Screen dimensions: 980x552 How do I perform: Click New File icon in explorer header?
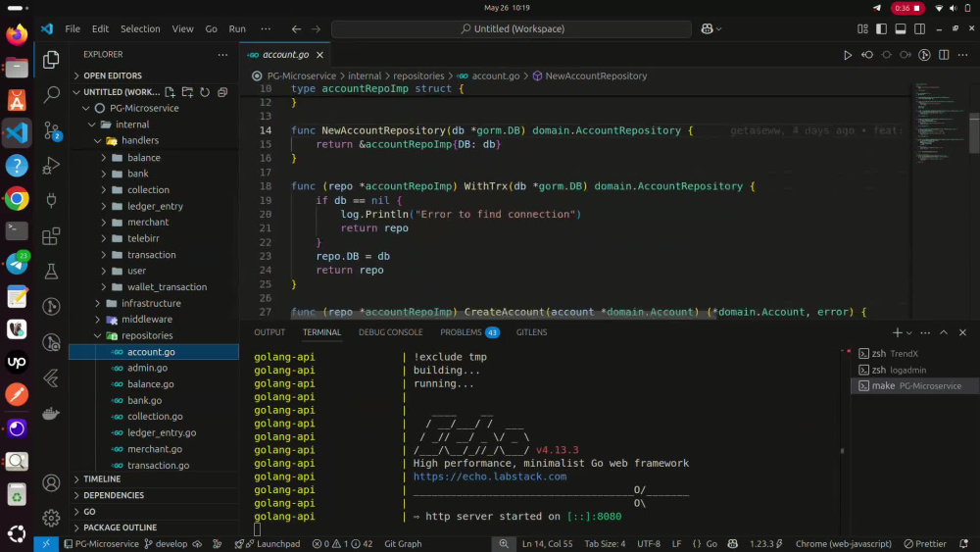[x=170, y=92]
